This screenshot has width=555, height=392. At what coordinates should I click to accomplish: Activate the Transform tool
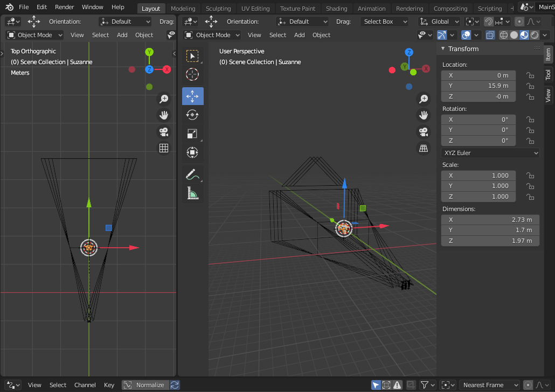[x=192, y=152]
